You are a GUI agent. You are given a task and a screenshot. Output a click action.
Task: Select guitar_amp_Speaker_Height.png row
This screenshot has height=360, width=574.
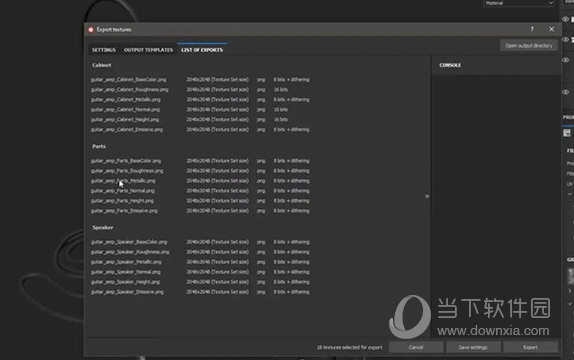(200, 282)
